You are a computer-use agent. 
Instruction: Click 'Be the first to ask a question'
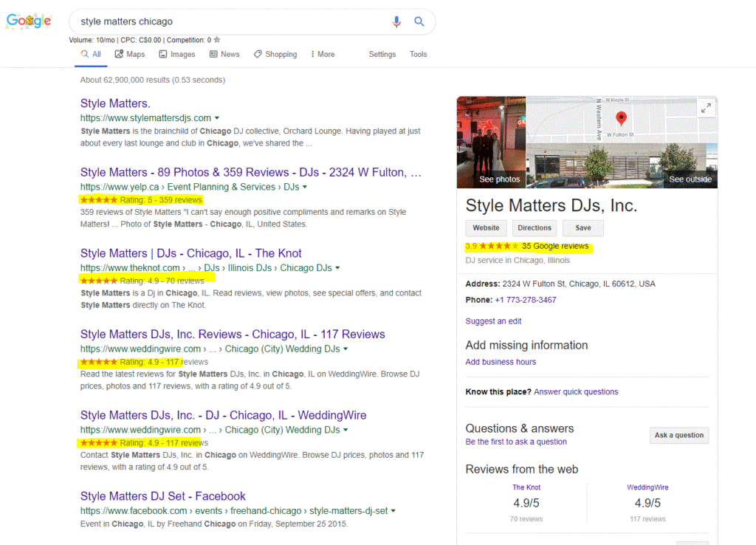point(516,442)
